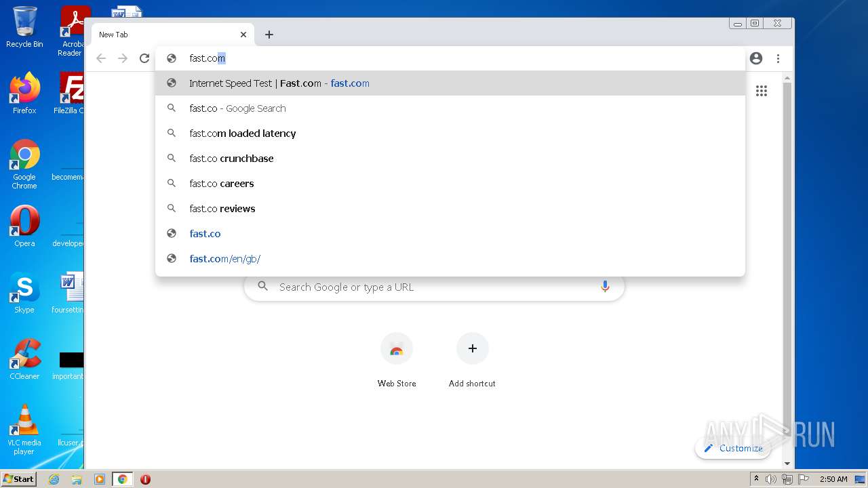Click the address bar containing fast.com

point(450,58)
